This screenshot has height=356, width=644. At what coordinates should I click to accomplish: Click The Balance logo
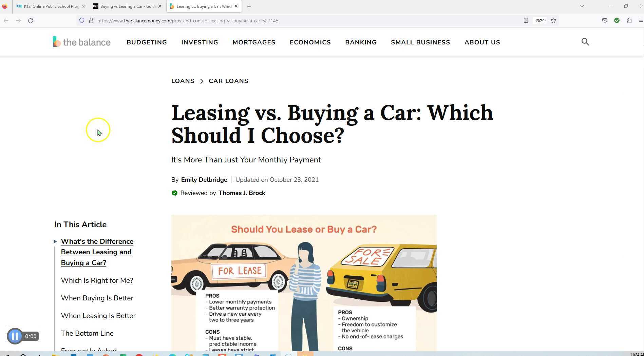(81, 41)
